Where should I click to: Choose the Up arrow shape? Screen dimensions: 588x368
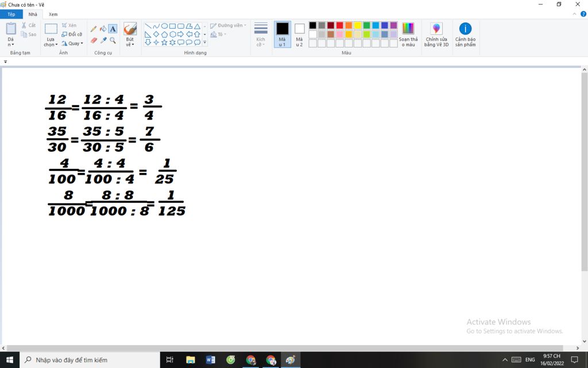(x=198, y=34)
